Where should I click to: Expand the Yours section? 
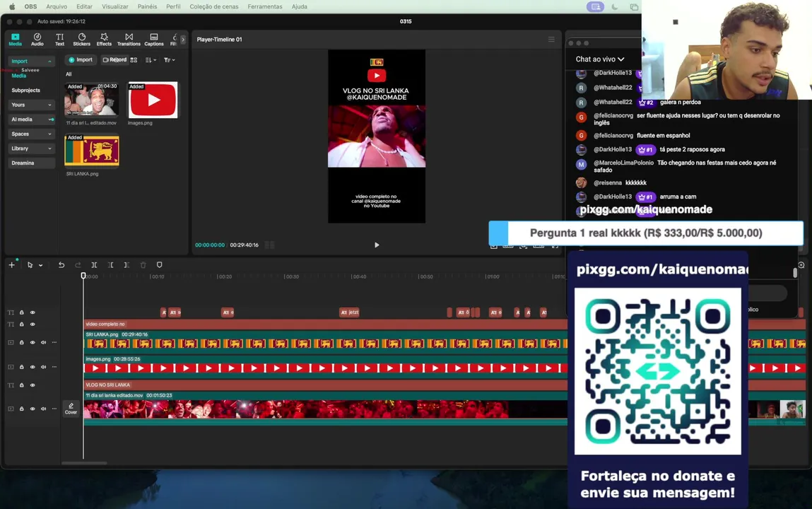(31, 105)
